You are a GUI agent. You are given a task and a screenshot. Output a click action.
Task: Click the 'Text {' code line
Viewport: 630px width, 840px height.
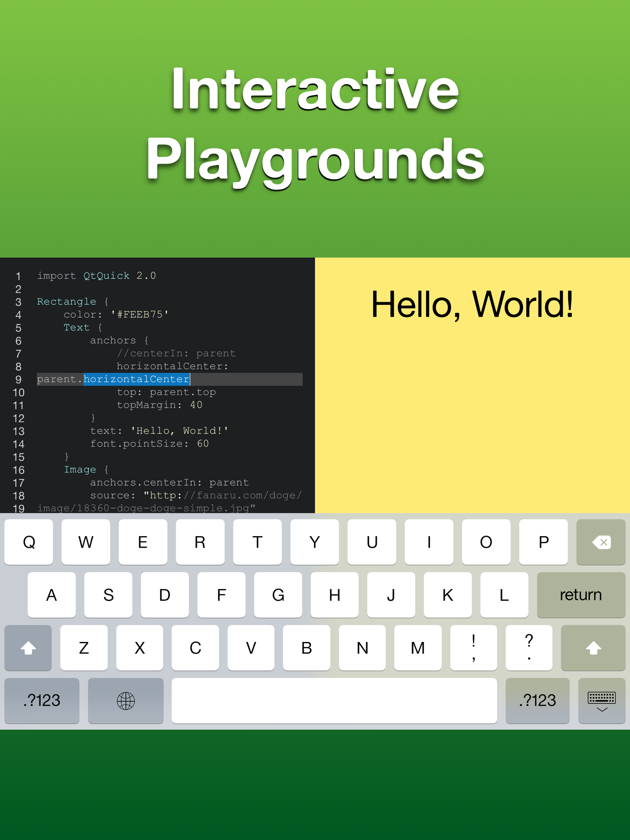pyautogui.click(x=83, y=327)
